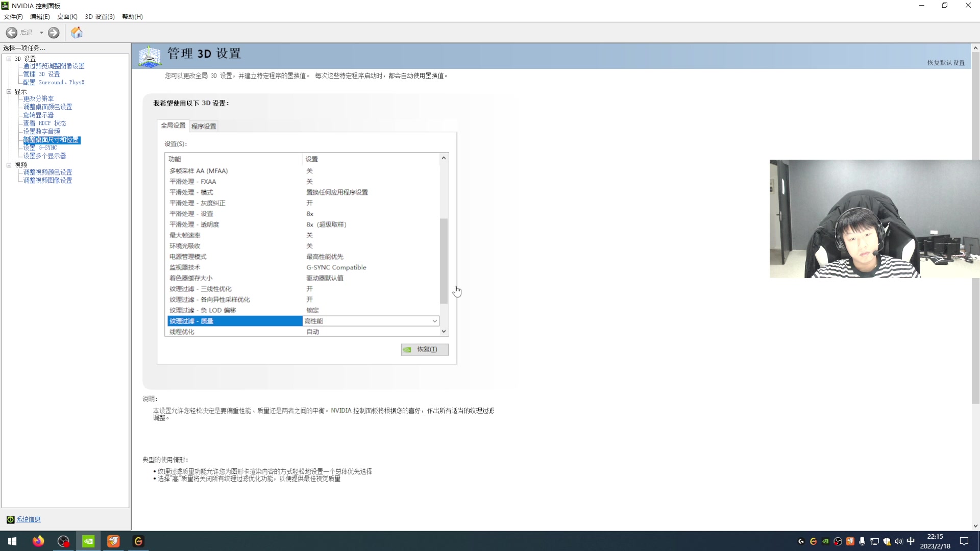Viewport: 980px width, 551px height.
Task: Switch to 程序设置 tab
Action: point(204,127)
